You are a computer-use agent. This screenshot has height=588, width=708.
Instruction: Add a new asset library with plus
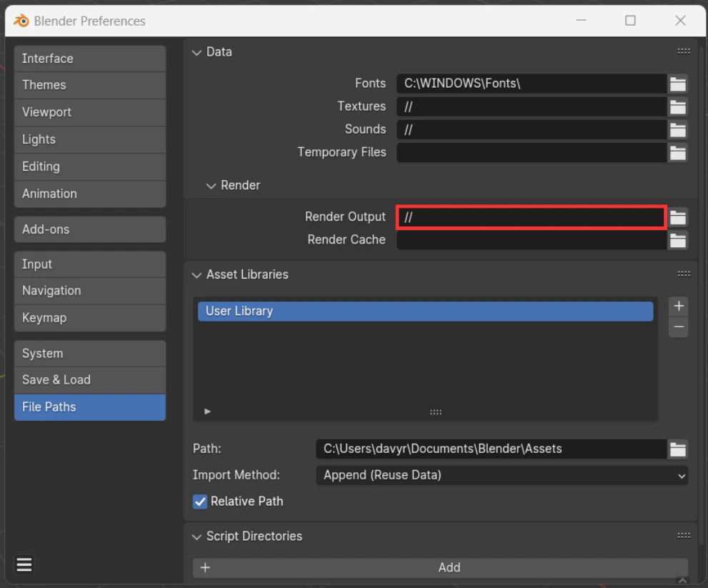click(x=679, y=307)
